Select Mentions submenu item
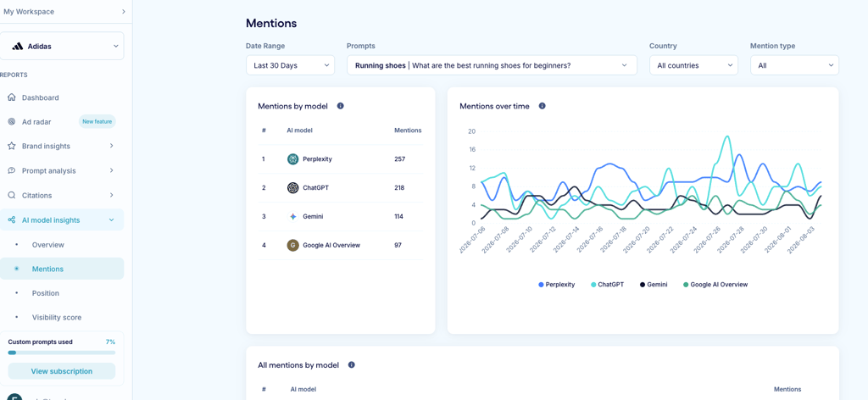 tap(62, 269)
